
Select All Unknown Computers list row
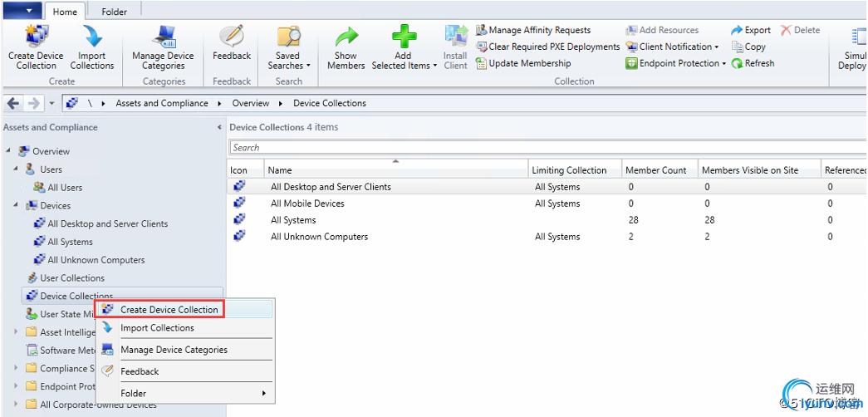(547, 237)
